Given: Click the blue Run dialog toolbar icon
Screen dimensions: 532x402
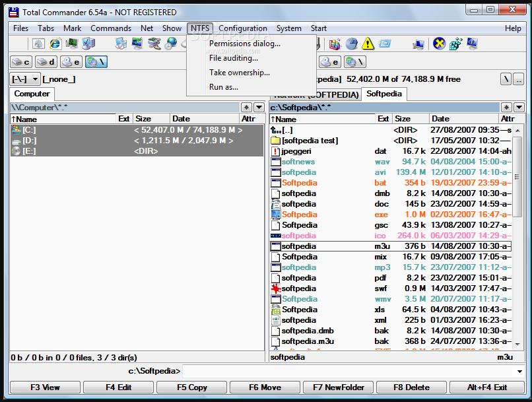Looking at the screenshot, I should pyautogui.click(x=384, y=44).
